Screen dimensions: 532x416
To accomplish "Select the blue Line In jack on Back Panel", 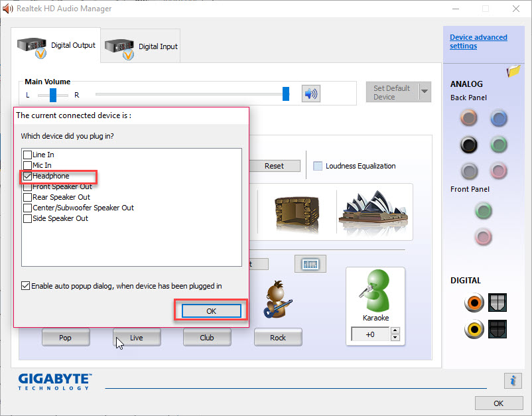I will [x=498, y=117].
